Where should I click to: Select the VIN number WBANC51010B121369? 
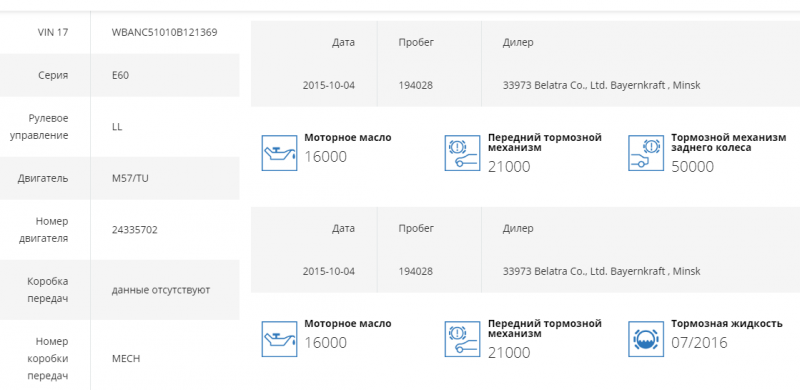click(164, 32)
